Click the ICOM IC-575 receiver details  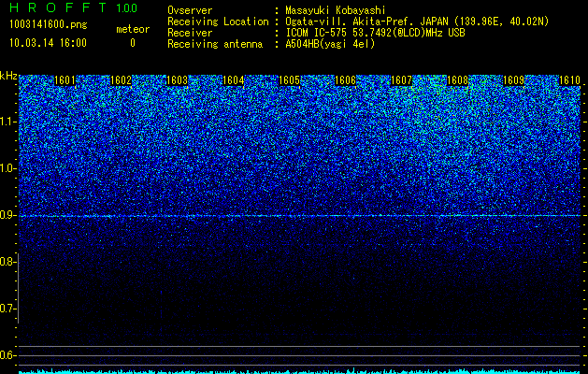(x=375, y=33)
